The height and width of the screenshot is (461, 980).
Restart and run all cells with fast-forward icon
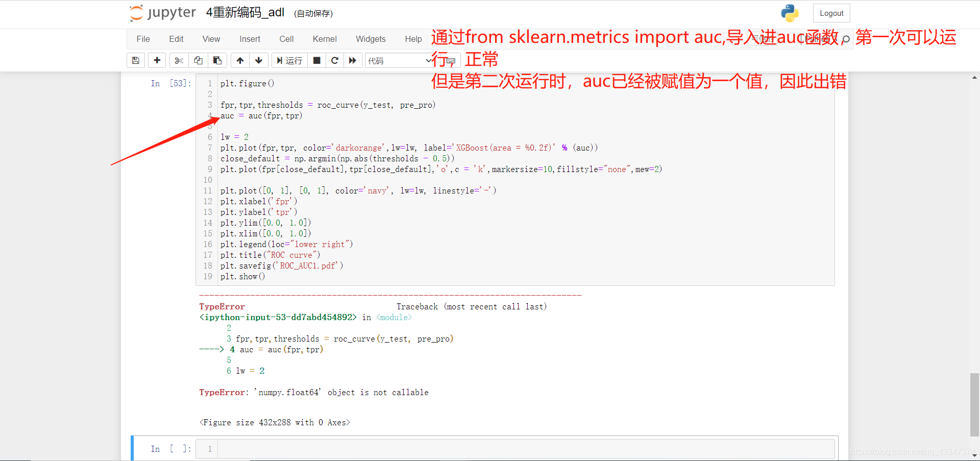click(x=353, y=60)
